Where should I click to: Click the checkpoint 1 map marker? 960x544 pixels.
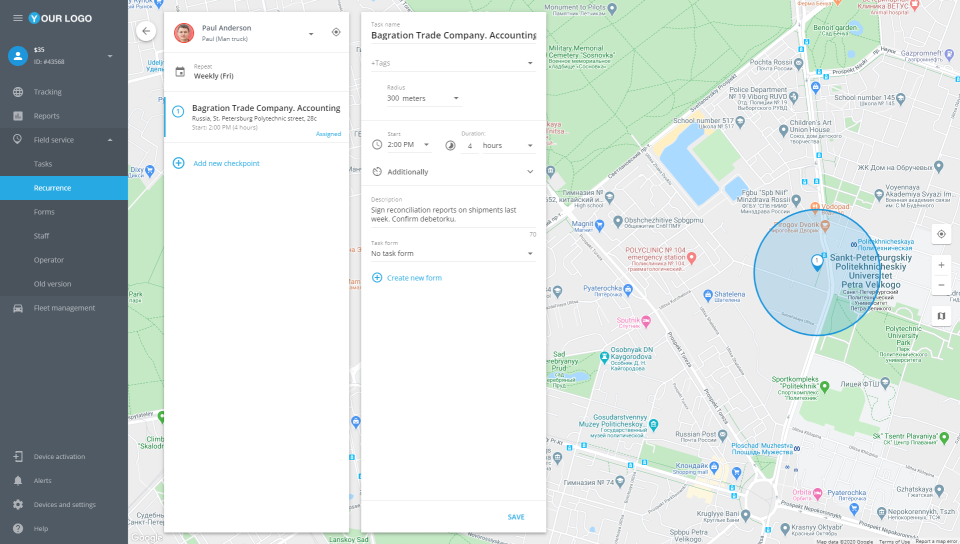point(817,263)
